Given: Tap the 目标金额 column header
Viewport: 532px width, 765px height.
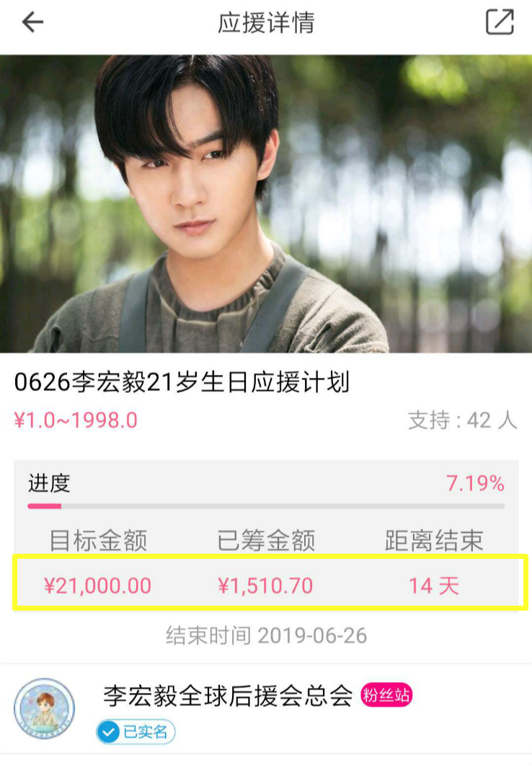Looking at the screenshot, I should pyautogui.click(x=98, y=541).
